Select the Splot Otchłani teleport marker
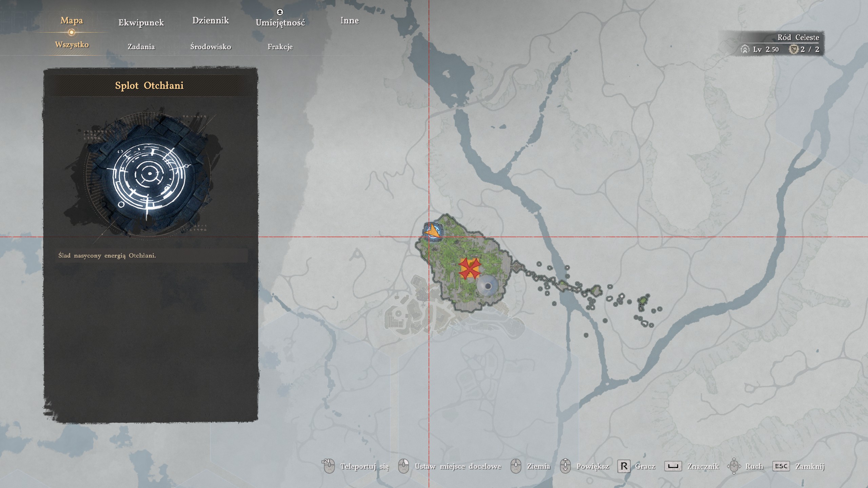This screenshot has width=868, height=488. click(432, 232)
